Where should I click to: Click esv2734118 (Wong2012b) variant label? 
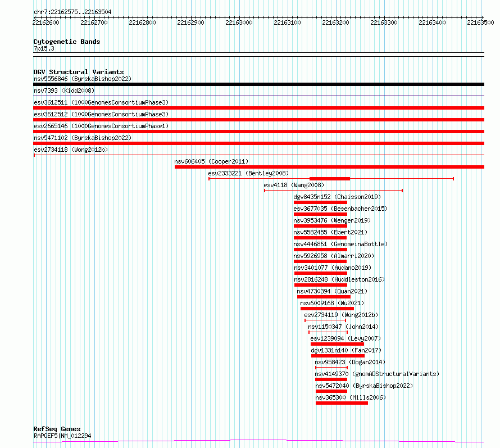point(71,150)
